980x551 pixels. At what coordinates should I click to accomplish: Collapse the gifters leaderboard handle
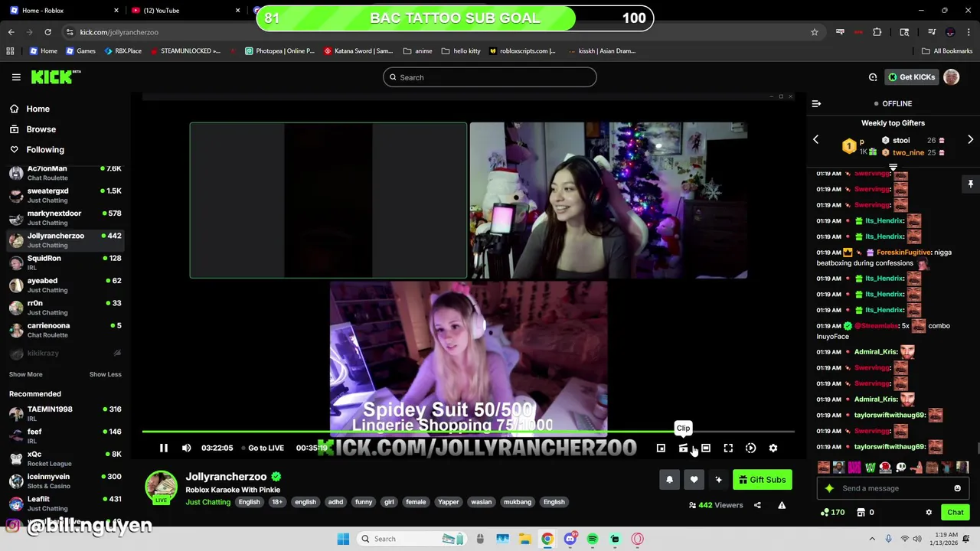(x=893, y=166)
